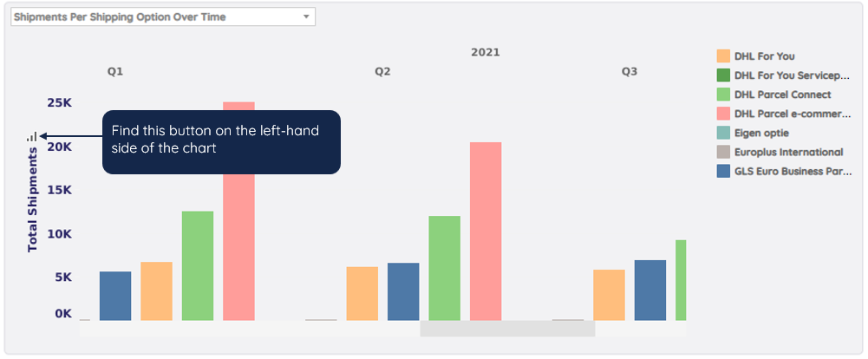Click the Q3 quarter header
Screen dimensions: 868x359
click(629, 72)
